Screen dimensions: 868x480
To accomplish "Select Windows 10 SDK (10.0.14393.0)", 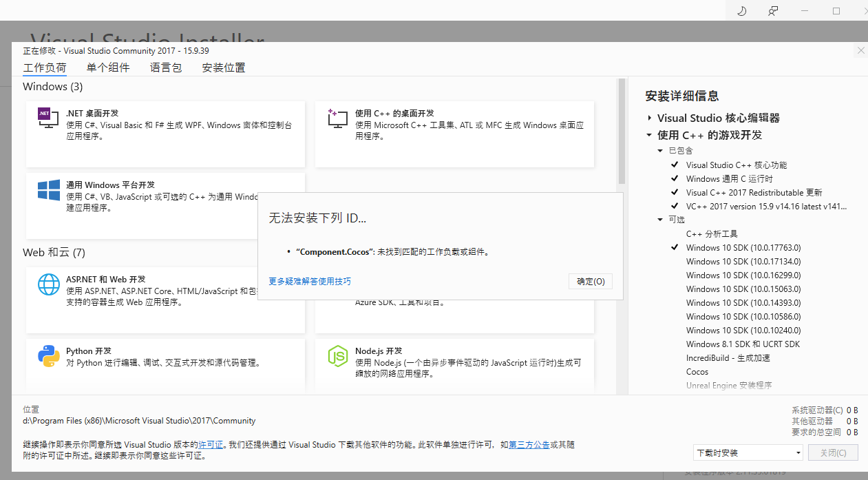I will [x=743, y=302].
